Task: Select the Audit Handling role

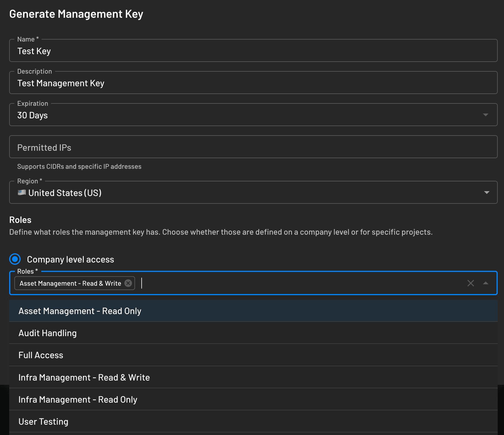Action: click(x=47, y=333)
